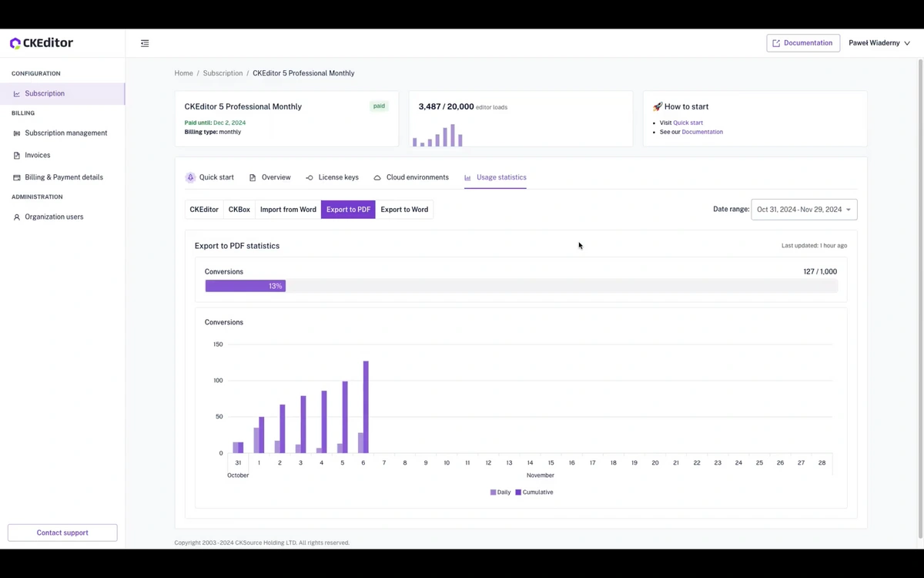Open the Cloud environments tab
Image resolution: width=924 pixels, height=578 pixels.
click(x=410, y=177)
